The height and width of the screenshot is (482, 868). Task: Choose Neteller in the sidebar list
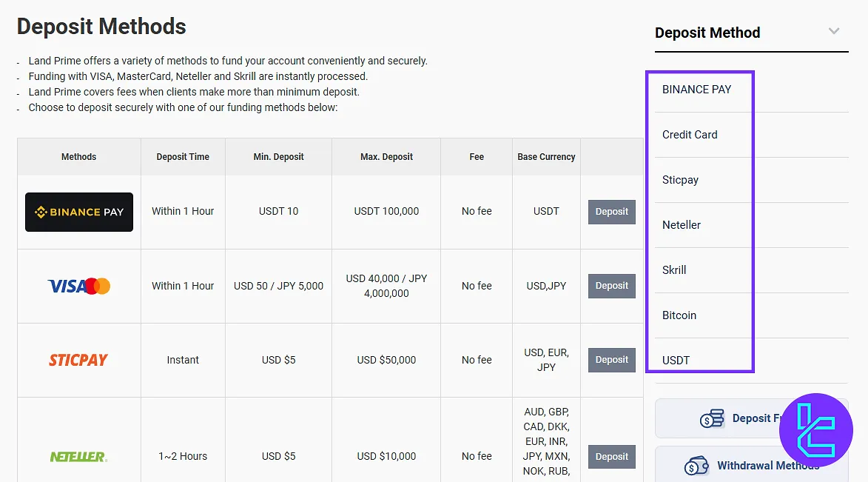click(x=682, y=225)
